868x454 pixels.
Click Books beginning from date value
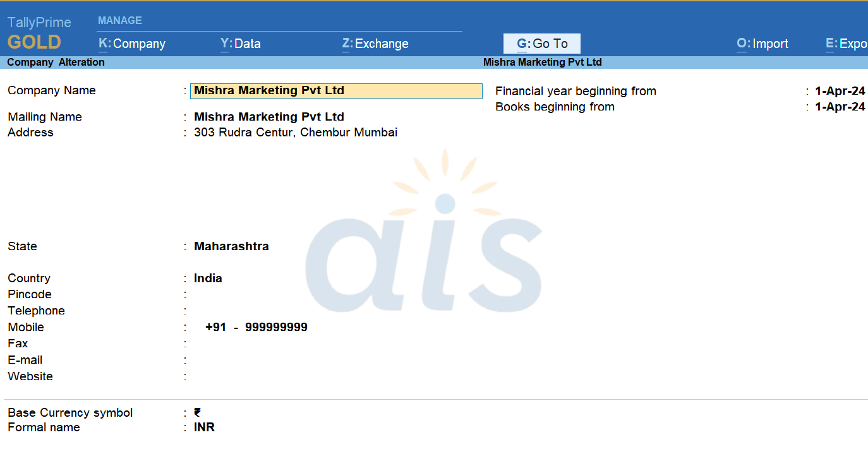tap(840, 107)
